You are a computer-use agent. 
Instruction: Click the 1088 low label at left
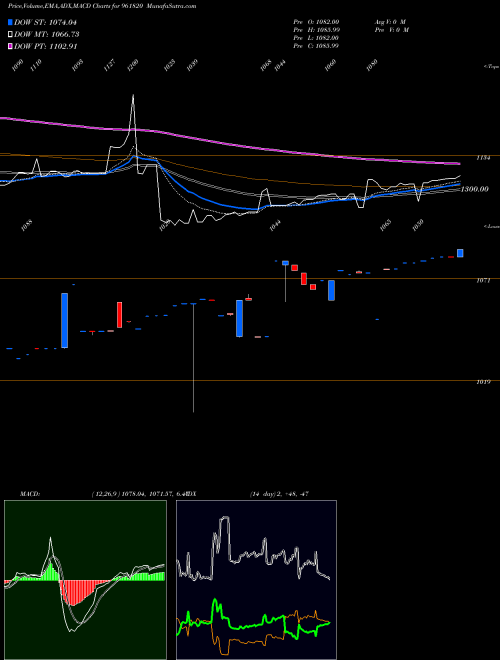(x=26, y=226)
